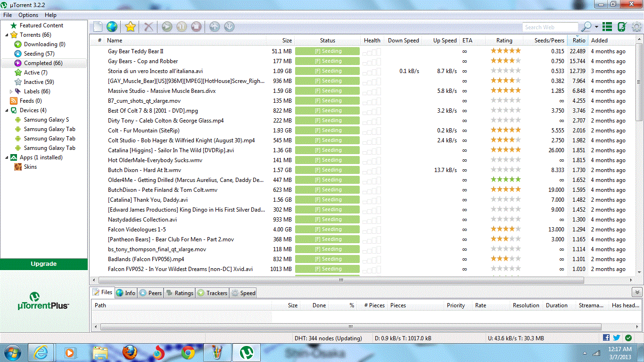Screen dimensions: 644x362
Task: Click the Facebook icon in status bar
Action: (607, 338)
